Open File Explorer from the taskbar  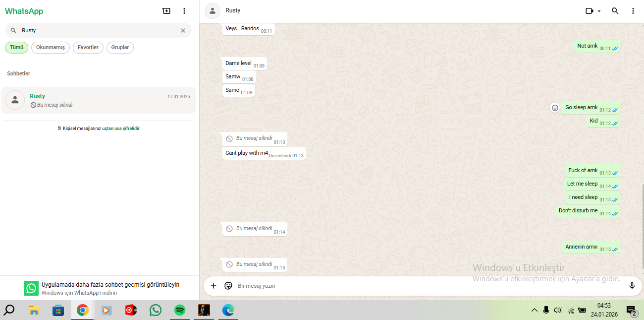pos(34,311)
